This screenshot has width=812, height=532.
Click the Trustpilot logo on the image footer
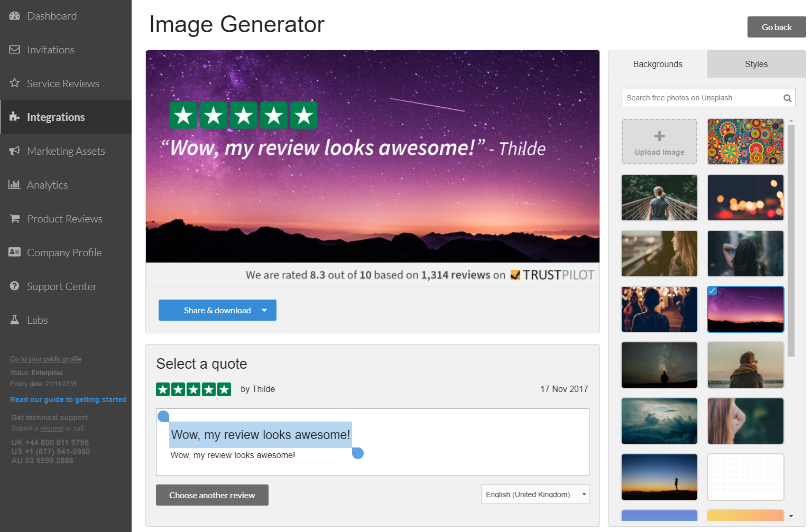(x=552, y=275)
